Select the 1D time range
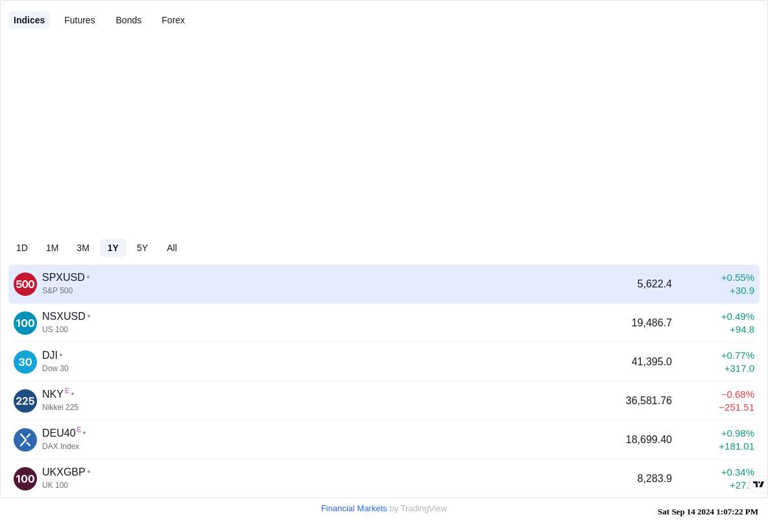The image size is (768, 532). tap(22, 248)
